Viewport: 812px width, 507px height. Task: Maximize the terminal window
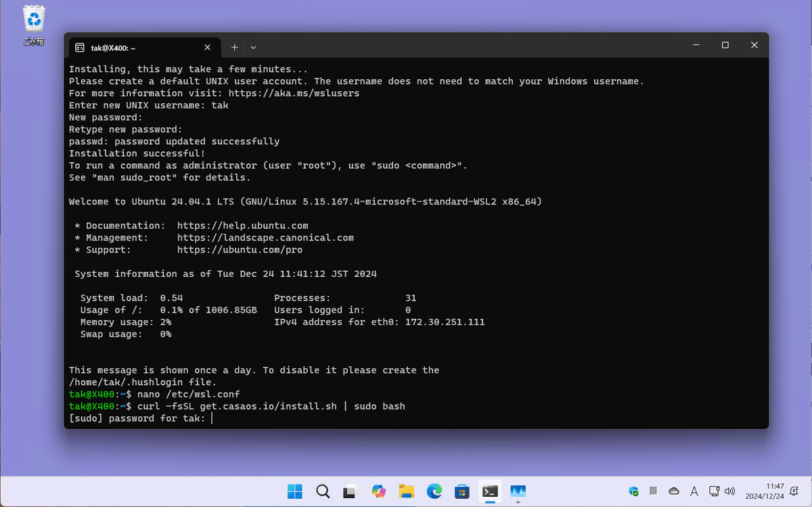pos(725,45)
